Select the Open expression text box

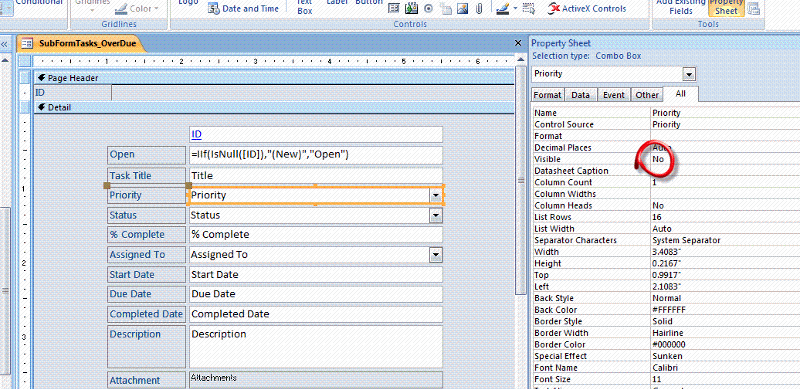[315, 155]
